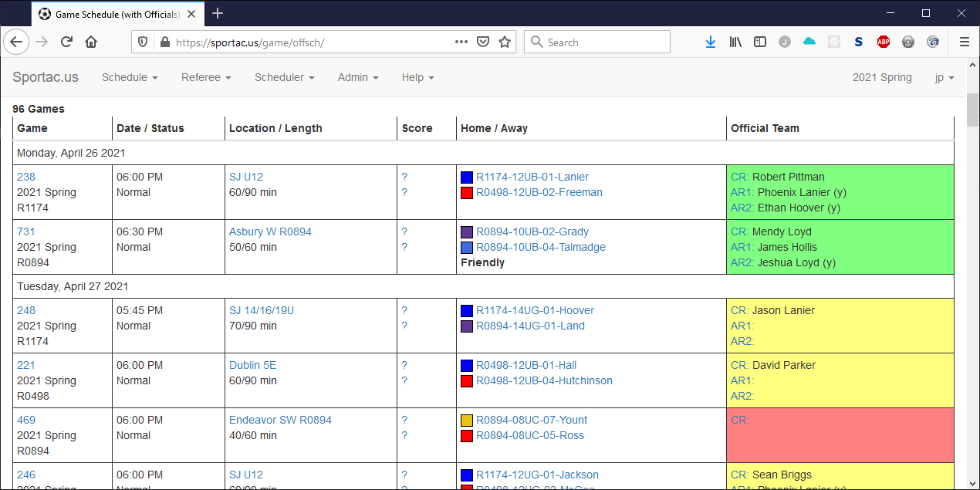Open SJ 14/16/19U location link

click(x=262, y=310)
